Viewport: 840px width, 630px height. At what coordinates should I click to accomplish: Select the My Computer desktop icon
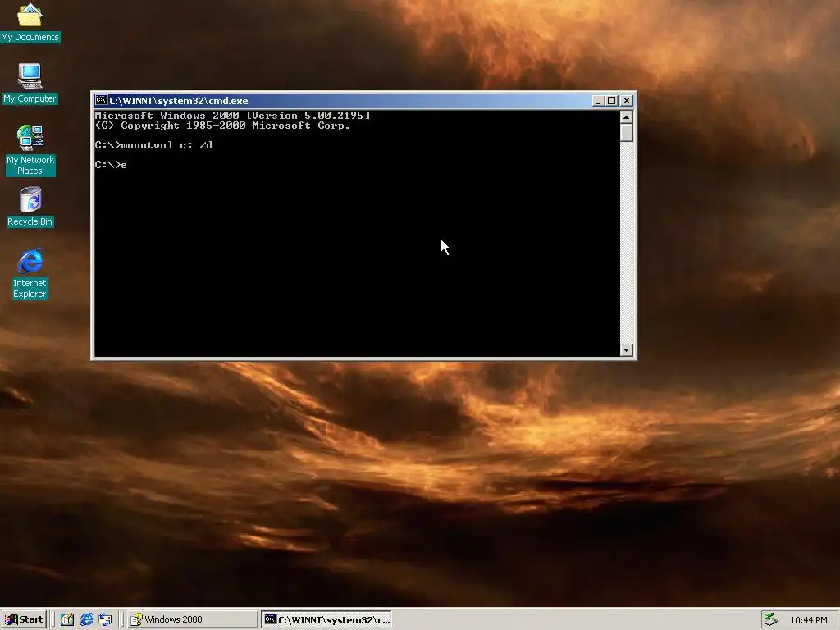(30, 83)
